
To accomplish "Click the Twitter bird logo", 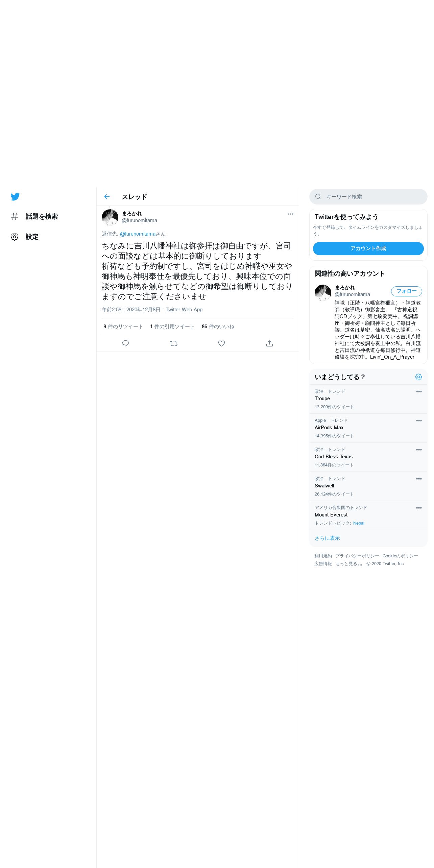I will 15,197.
